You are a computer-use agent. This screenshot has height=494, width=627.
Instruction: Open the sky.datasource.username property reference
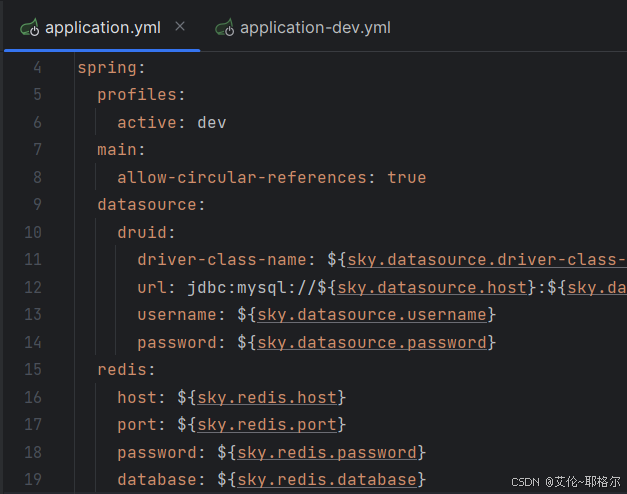[372, 315]
